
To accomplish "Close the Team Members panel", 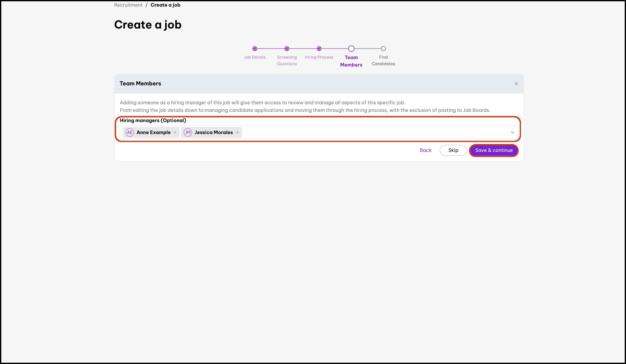I will 516,84.
